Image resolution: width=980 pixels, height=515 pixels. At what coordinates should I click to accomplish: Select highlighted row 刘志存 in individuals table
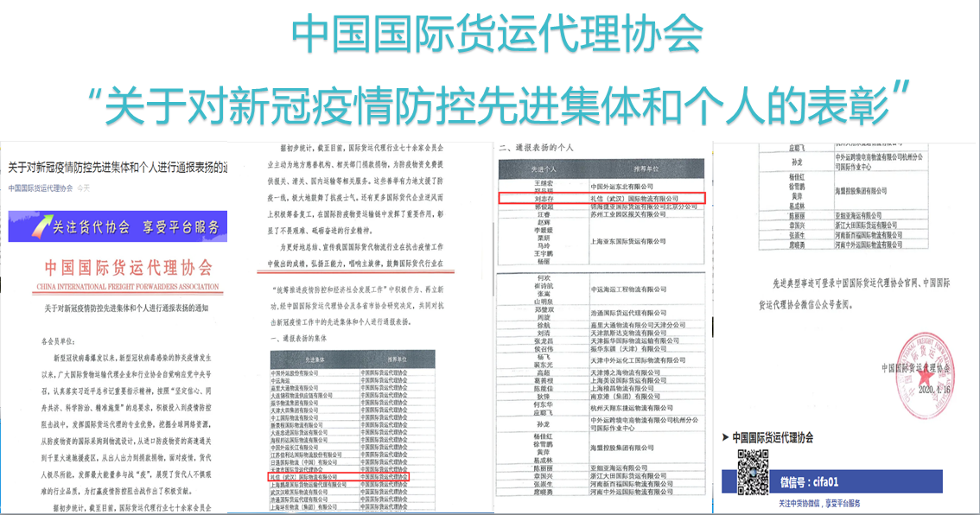coord(601,199)
